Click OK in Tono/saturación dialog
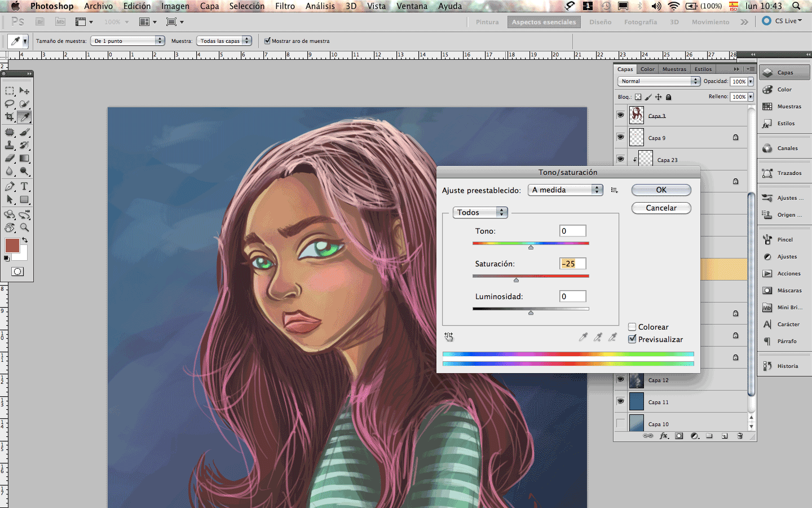Screen dimensions: 812x508 coord(661,190)
